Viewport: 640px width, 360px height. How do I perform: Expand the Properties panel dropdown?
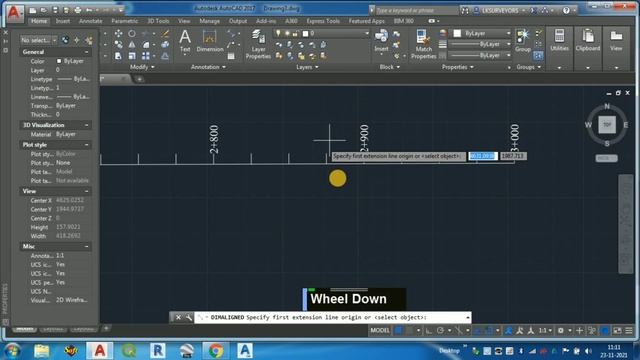(x=458, y=67)
